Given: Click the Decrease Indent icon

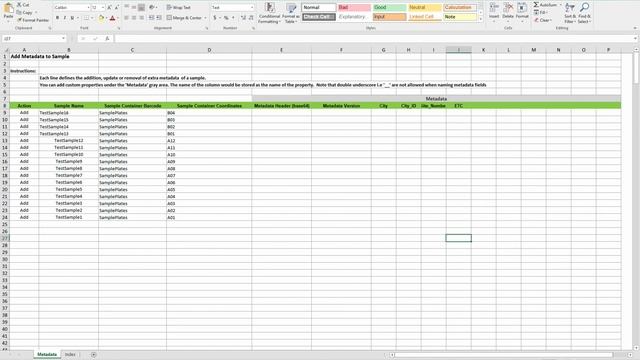Looking at the screenshot, I should click(x=151, y=18).
